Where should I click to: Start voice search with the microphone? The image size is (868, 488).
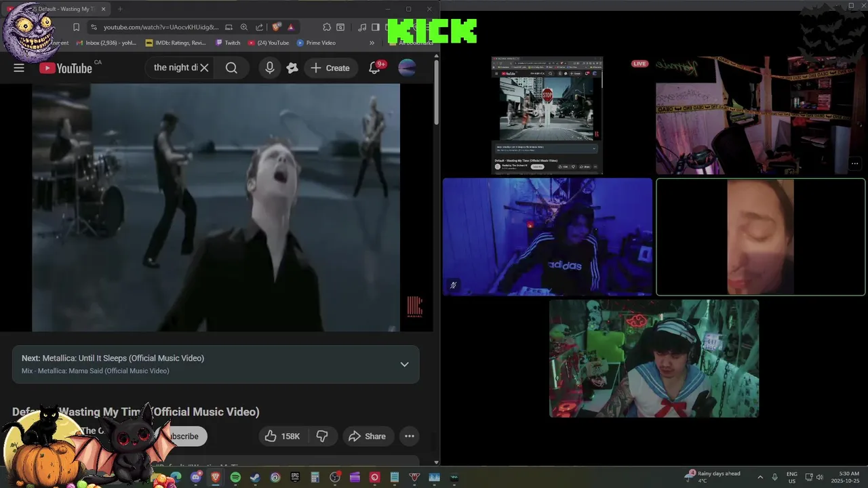tap(270, 68)
